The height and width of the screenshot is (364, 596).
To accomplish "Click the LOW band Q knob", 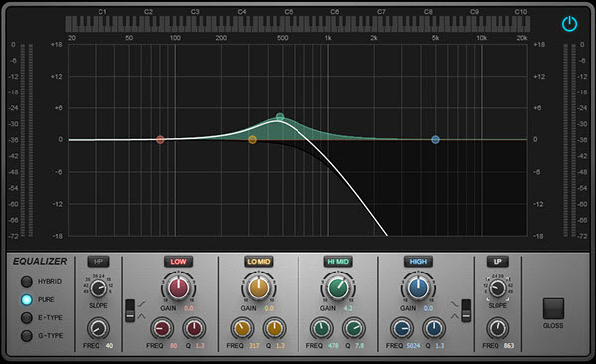I will pyautogui.click(x=194, y=328).
